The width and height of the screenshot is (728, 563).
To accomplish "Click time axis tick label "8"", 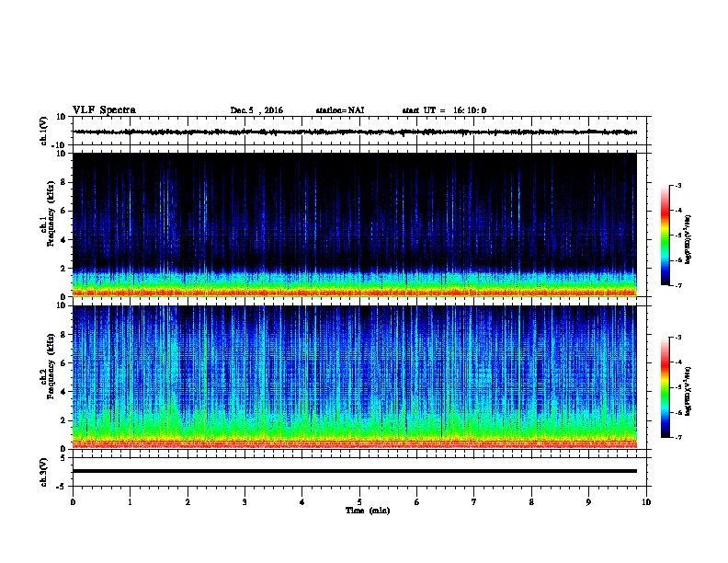I will (x=531, y=501).
